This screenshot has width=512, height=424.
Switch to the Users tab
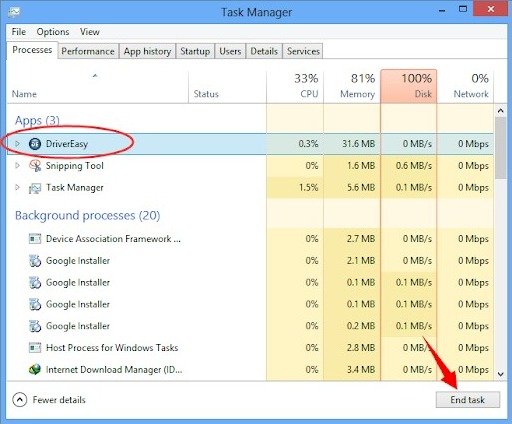230,51
